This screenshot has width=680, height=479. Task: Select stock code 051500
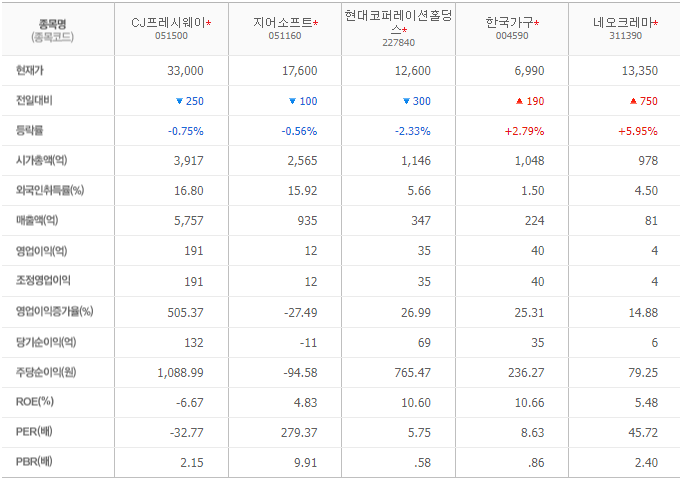click(171, 36)
